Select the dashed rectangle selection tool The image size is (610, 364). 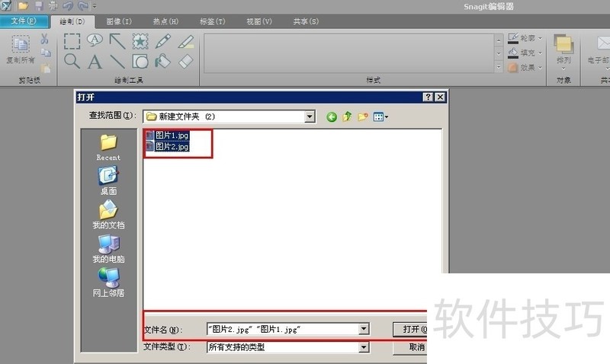click(72, 41)
